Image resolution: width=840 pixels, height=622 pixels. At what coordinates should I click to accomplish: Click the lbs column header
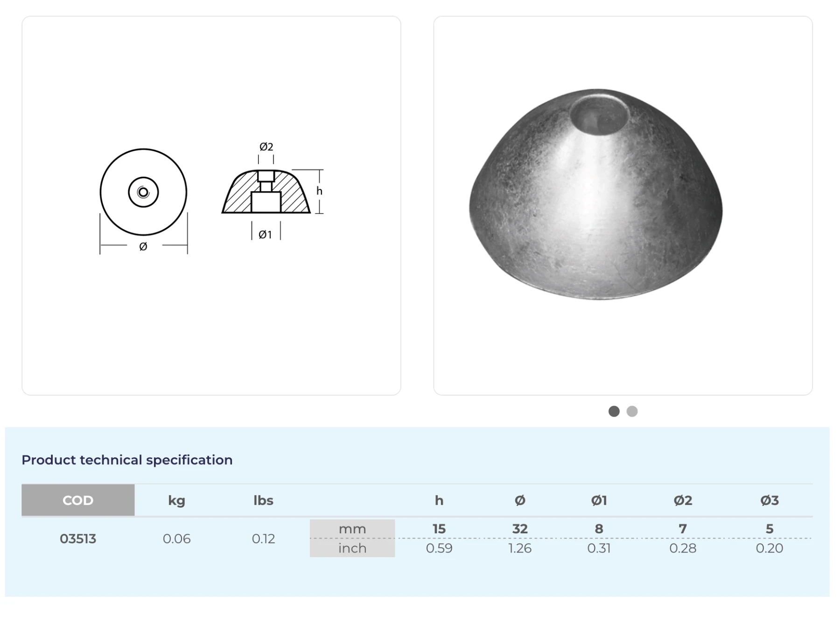[x=263, y=500]
